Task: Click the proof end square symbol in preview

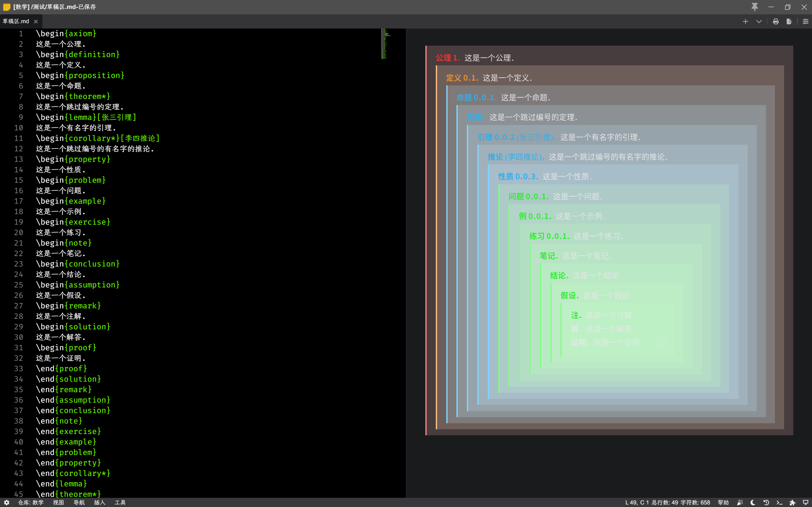Action: pos(662,343)
